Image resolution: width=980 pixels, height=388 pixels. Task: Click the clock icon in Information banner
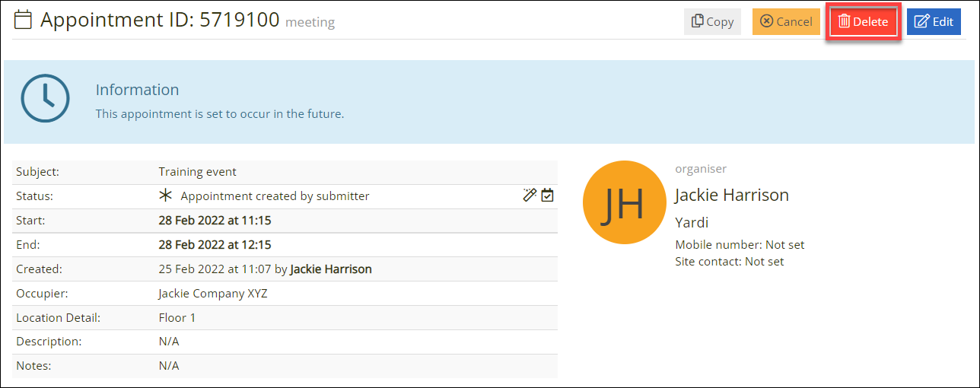click(45, 98)
